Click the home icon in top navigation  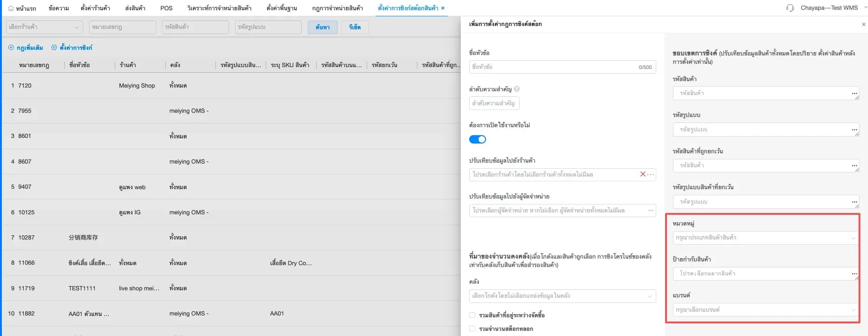(11, 8)
